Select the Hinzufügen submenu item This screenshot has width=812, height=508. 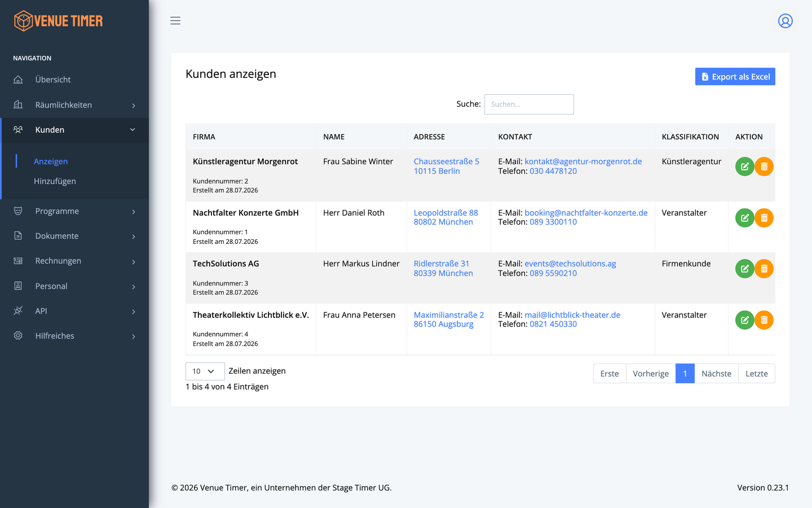(55, 181)
